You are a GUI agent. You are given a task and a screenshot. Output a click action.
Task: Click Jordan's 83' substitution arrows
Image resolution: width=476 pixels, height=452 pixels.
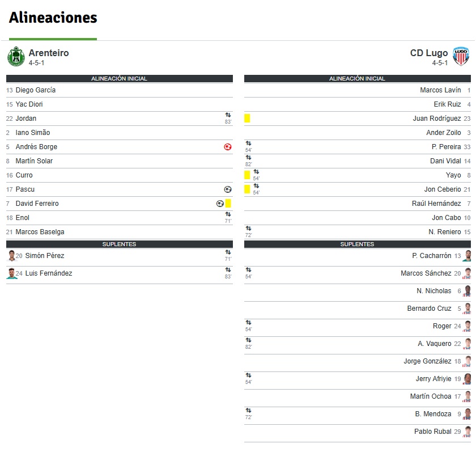[x=228, y=115]
